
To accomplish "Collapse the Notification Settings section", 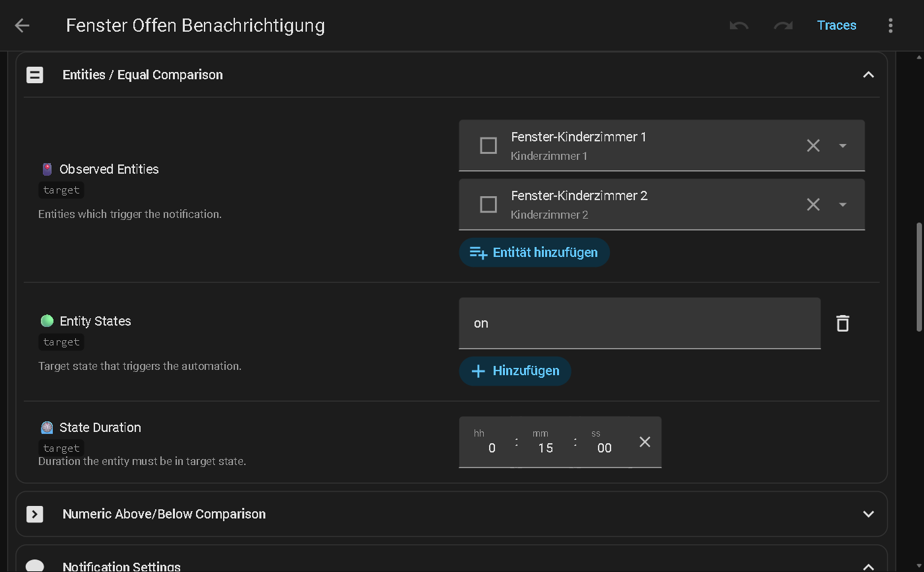I will click(x=869, y=567).
